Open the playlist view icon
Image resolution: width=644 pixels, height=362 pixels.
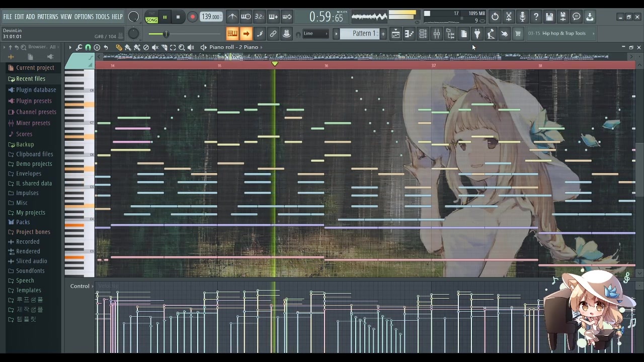click(x=395, y=34)
